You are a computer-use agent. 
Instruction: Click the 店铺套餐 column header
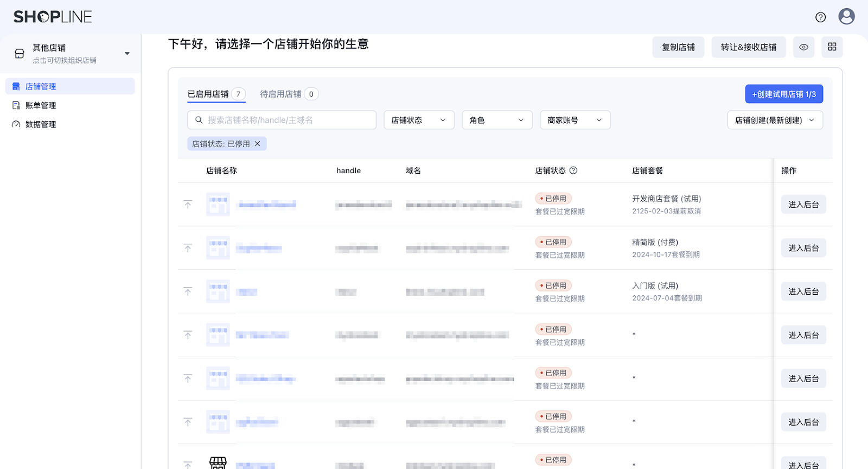647,170
